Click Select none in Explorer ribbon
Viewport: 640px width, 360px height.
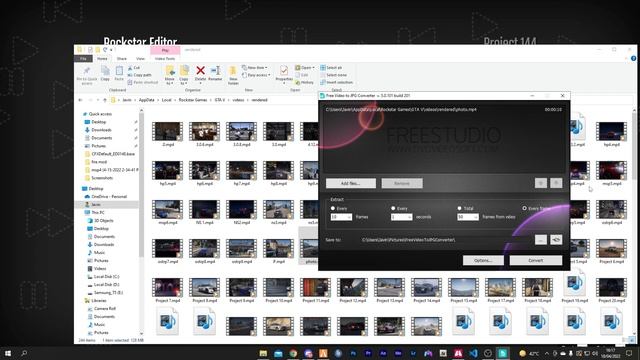point(333,75)
